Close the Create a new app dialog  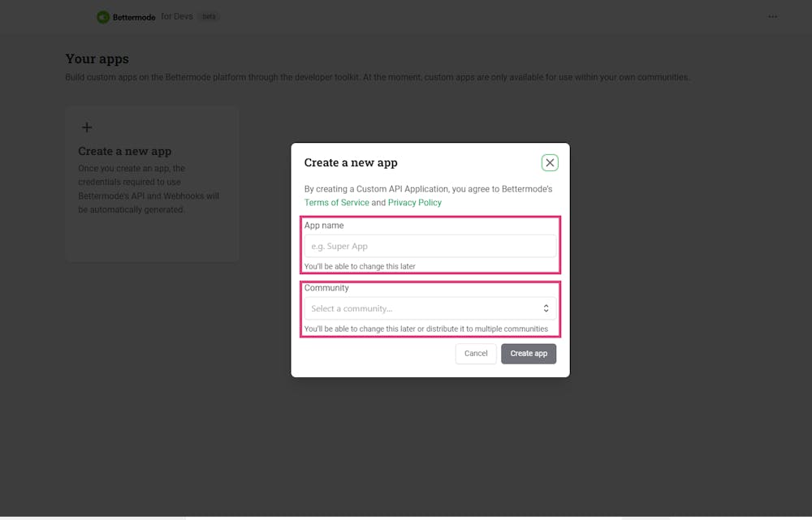point(550,163)
